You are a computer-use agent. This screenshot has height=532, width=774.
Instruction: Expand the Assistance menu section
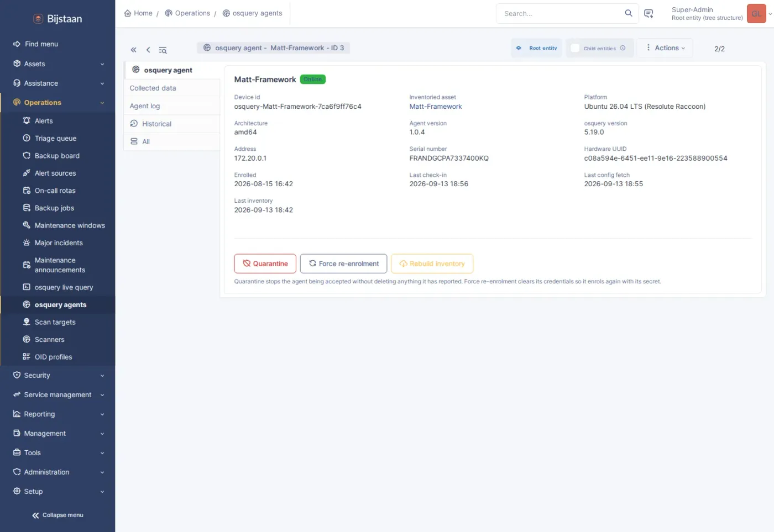coord(57,83)
